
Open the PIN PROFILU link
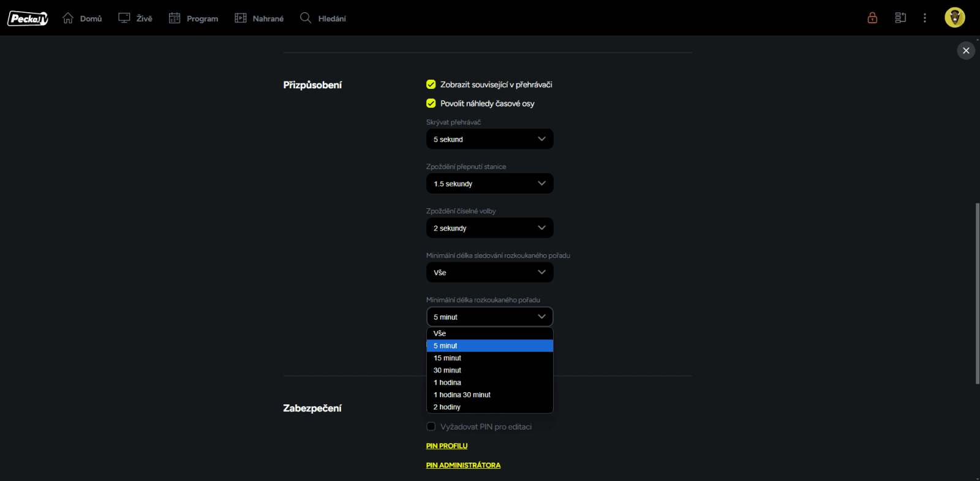447,446
